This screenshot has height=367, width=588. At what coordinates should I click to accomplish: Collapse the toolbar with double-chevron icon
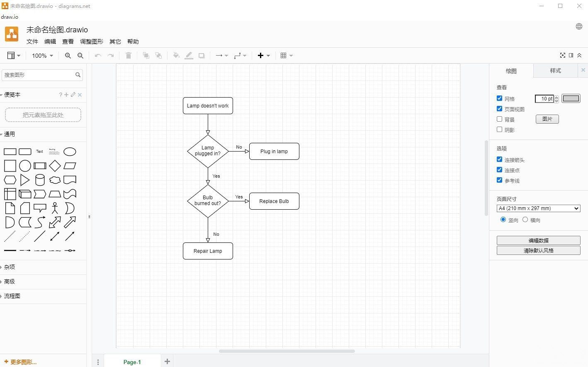pos(579,55)
